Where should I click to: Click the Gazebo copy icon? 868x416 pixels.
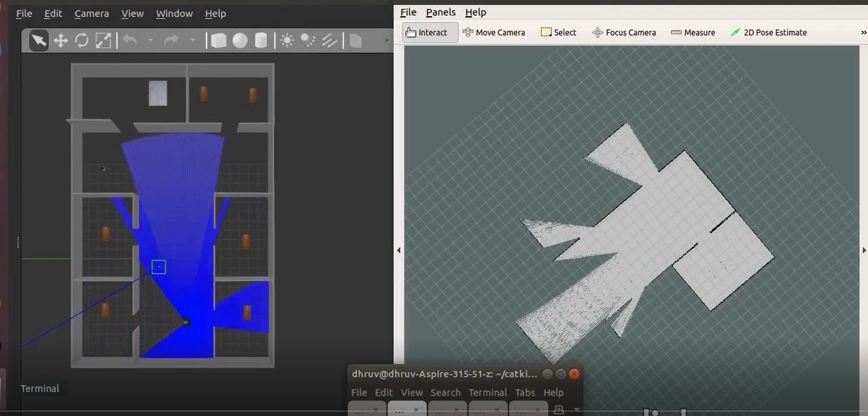356,41
